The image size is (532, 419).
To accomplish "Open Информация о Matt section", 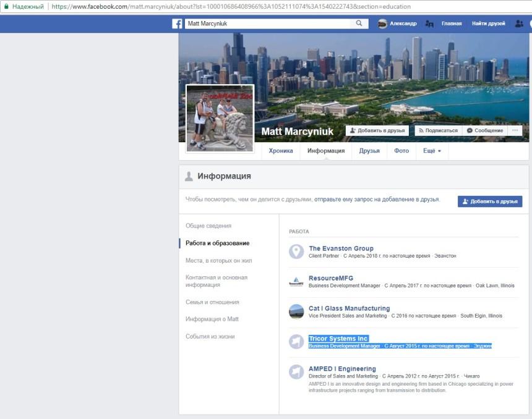I will (212, 319).
